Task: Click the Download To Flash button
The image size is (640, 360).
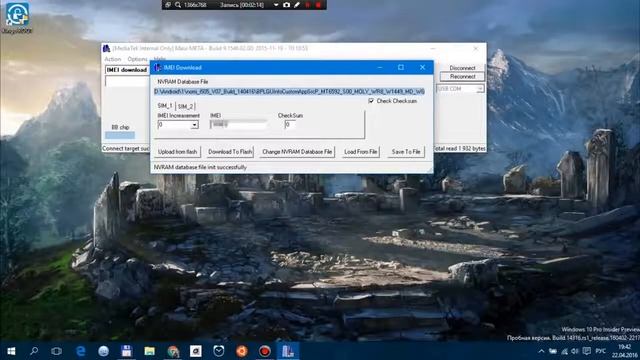Action: click(x=230, y=152)
